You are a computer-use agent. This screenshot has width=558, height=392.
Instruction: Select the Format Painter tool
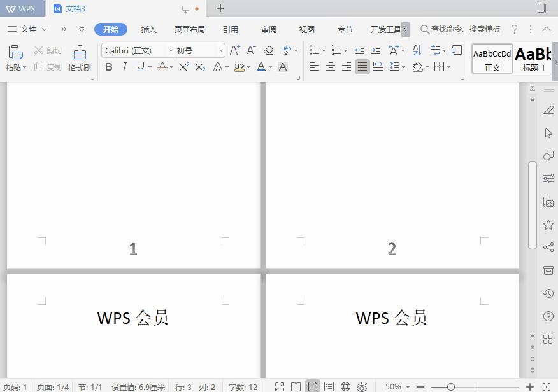tap(80, 59)
